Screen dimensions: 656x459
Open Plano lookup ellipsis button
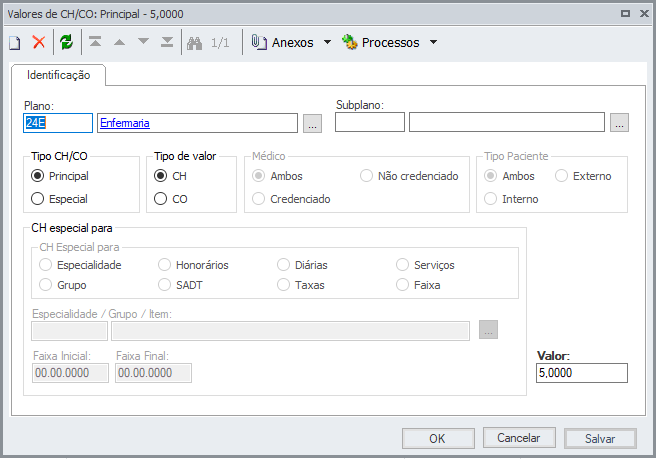(x=312, y=124)
